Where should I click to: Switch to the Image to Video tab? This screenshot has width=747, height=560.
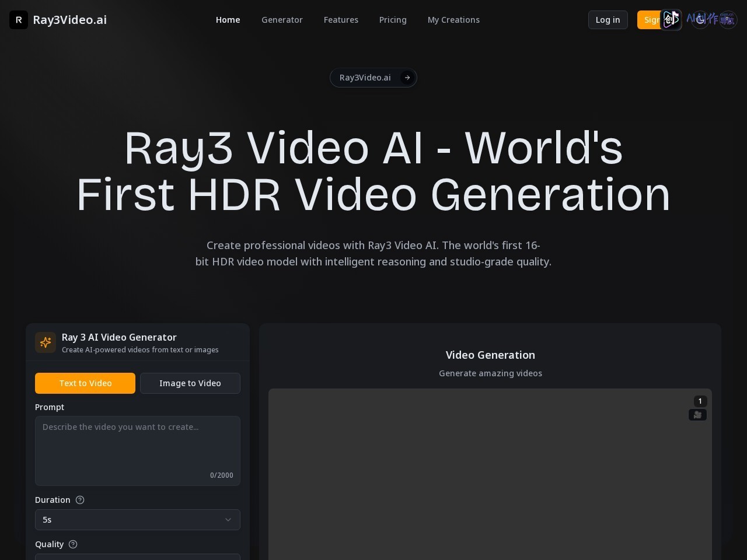tap(190, 383)
